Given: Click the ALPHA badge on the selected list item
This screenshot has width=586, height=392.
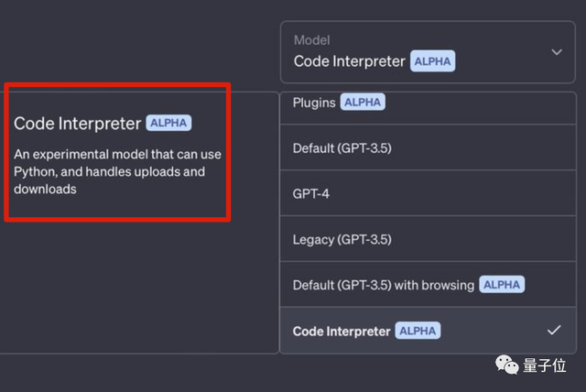Looking at the screenshot, I should click(x=418, y=331).
